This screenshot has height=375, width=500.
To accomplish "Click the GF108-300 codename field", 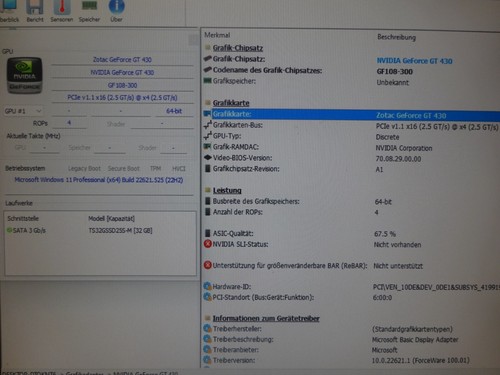I will coord(122,85).
